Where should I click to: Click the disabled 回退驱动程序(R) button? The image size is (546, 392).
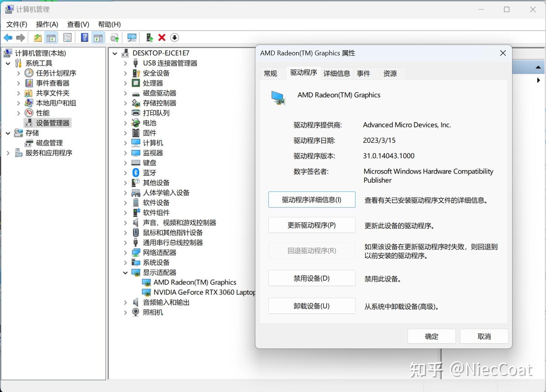coord(312,250)
